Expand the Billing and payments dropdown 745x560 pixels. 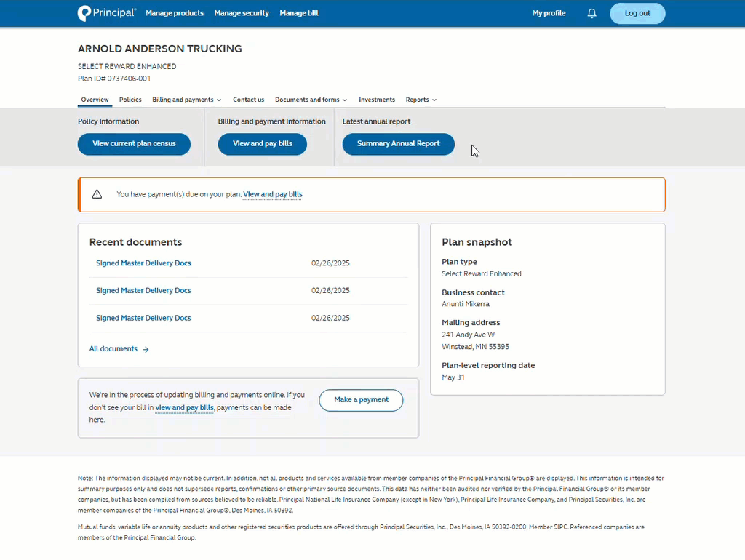[187, 100]
